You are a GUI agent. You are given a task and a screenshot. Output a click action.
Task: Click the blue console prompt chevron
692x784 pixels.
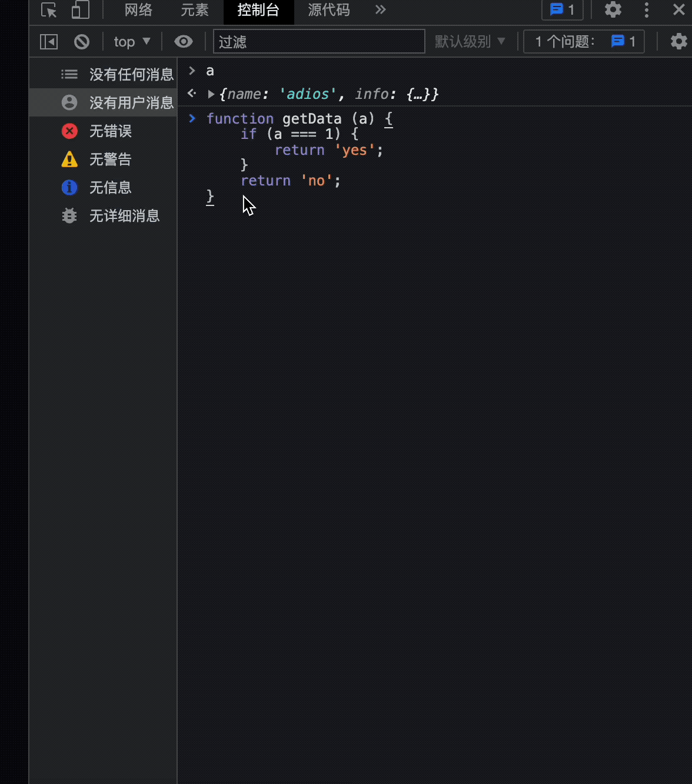click(192, 118)
